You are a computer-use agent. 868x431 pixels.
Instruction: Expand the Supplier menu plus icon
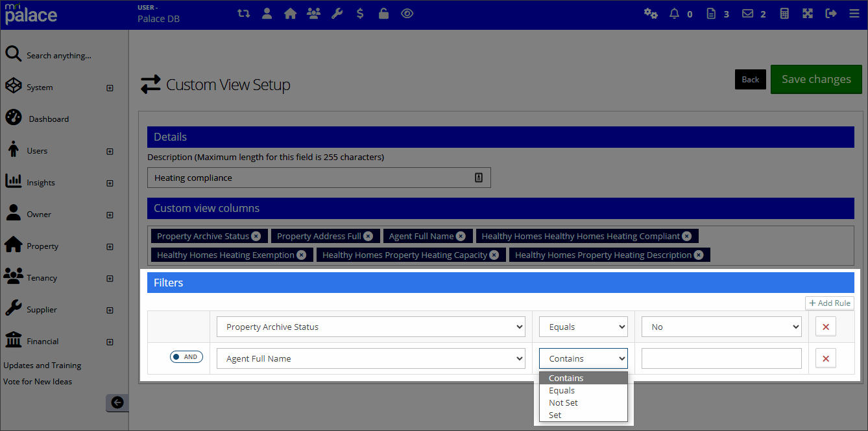point(110,310)
